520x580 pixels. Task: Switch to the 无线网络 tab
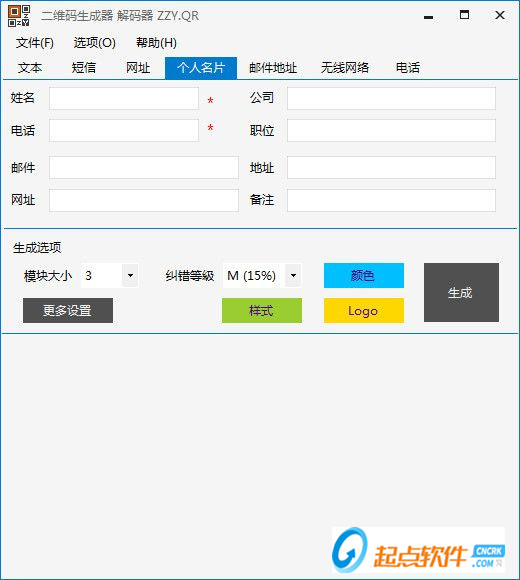(x=345, y=68)
